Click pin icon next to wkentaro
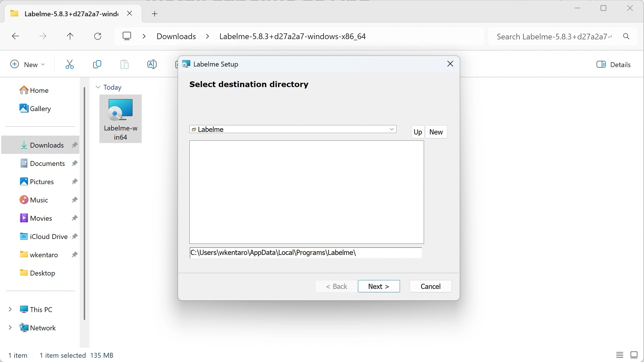Screen dimensions: 644x362 point(75,255)
